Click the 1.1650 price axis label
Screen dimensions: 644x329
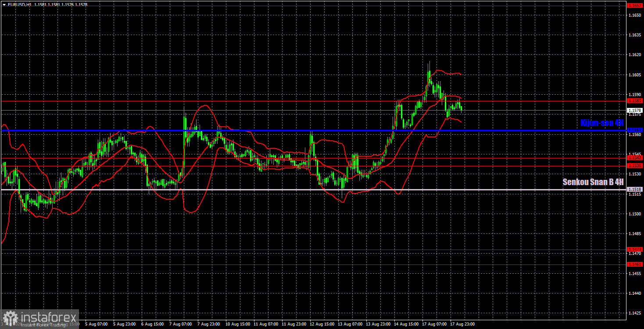tap(635, 15)
